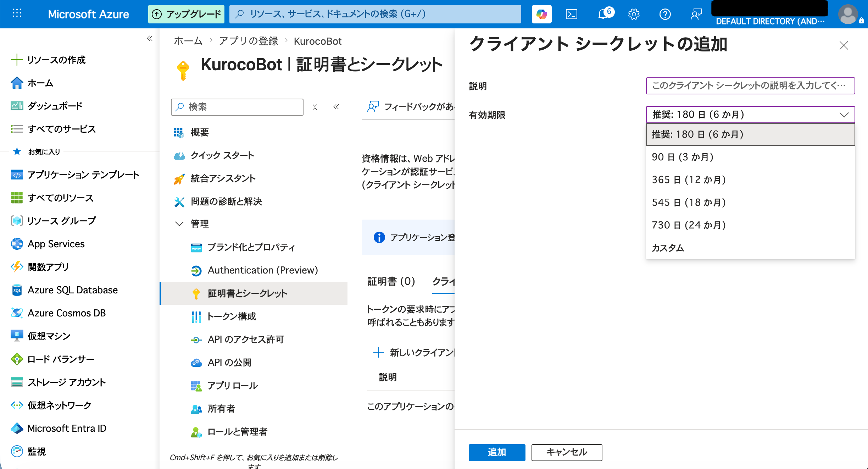The height and width of the screenshot is (469, 868).
Task: Clear the resource menu search box
Action: pyautogui.click(x=315, y=107)
